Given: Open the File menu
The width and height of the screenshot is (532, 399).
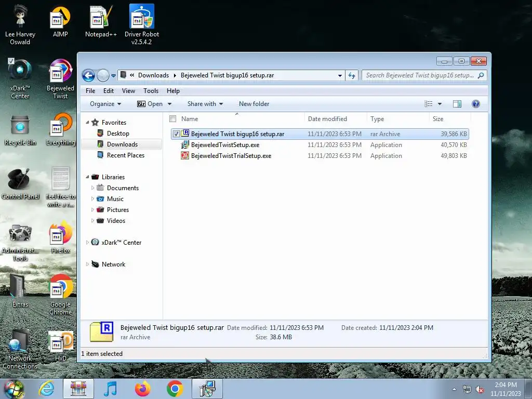Looking at the screenshot, I should click(x=90, y=91).
